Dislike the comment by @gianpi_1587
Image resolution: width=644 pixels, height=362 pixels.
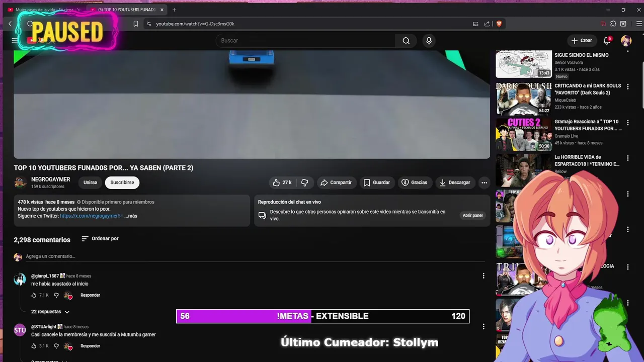[x=56, y=295]
